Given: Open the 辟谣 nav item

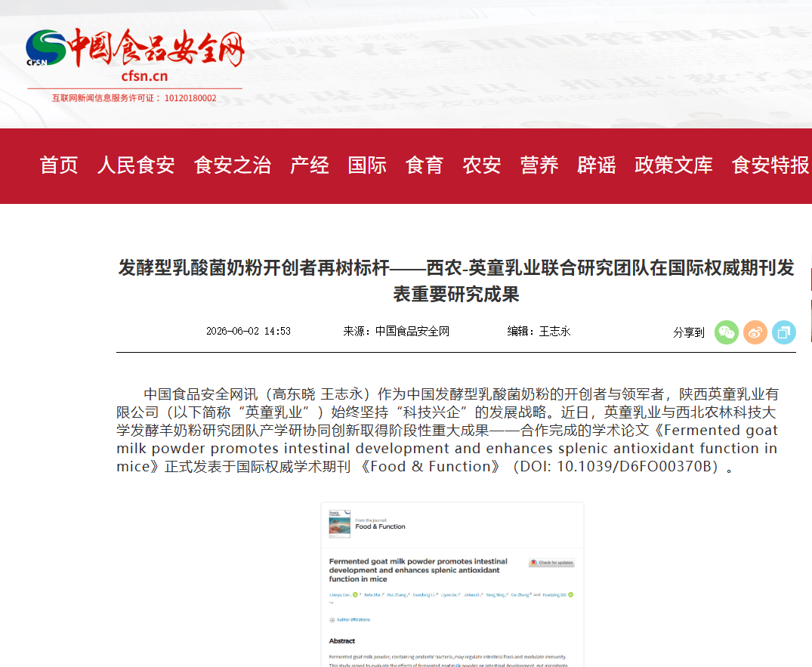Looking at the screenshot, I should 597,165.
